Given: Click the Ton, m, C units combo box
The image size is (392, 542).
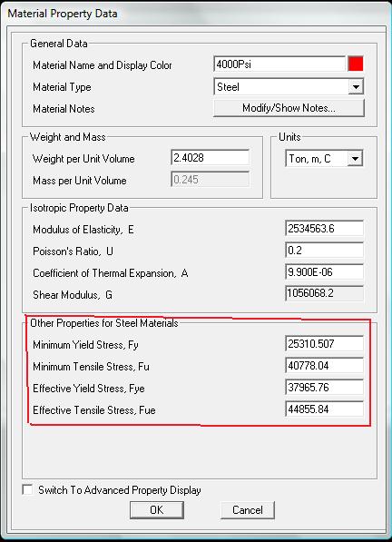Looking at the screenshot, I should pos(324,159).
